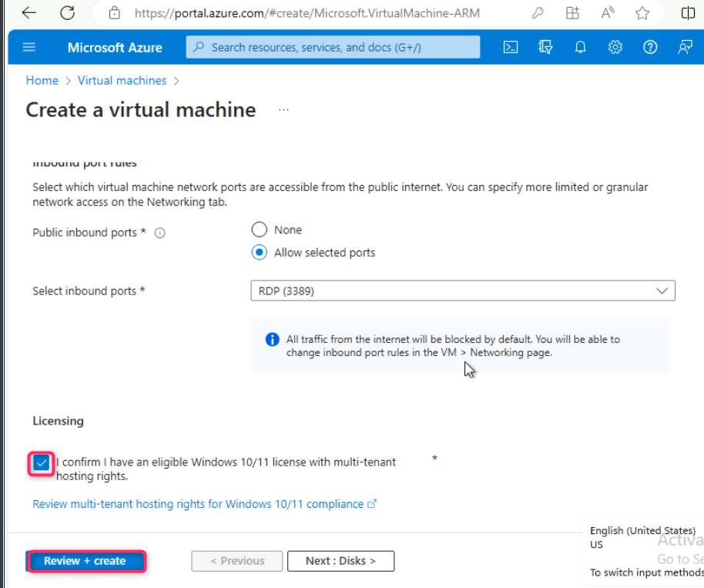
Task: Open the Azure portal hamburger menu
Action: coord(29,47)
